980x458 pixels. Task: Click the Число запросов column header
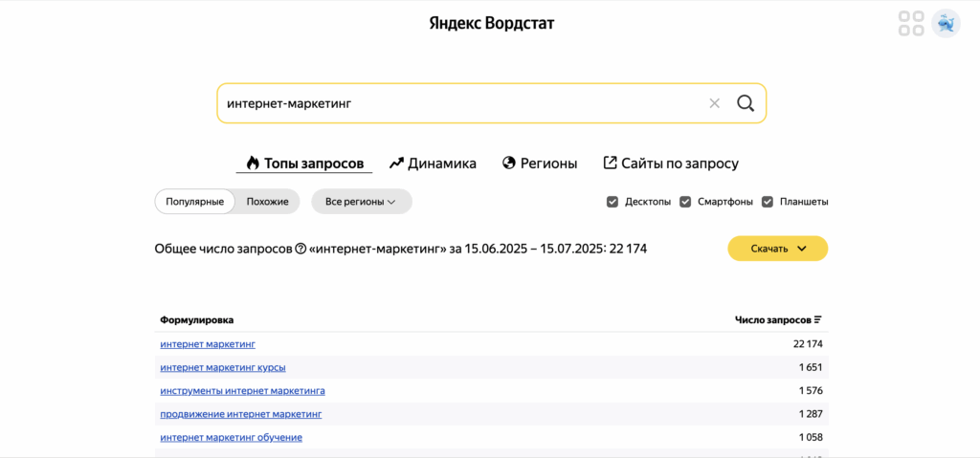773,320
